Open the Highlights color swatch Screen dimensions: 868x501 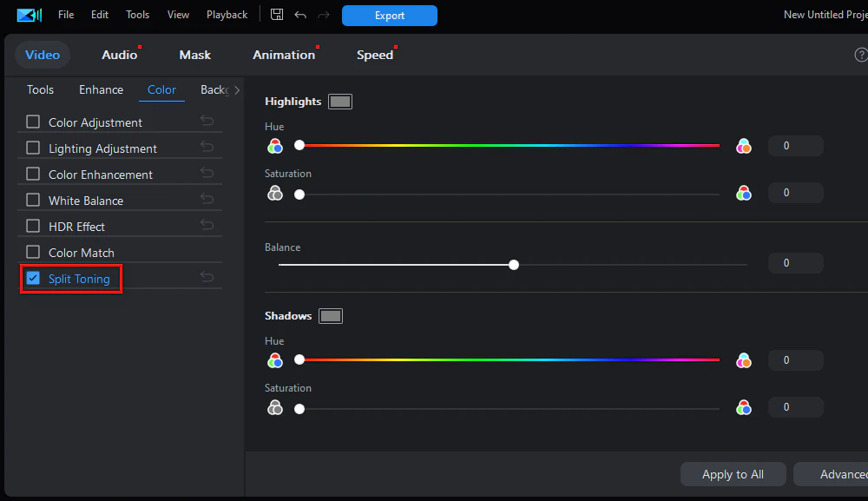(340, 102)
